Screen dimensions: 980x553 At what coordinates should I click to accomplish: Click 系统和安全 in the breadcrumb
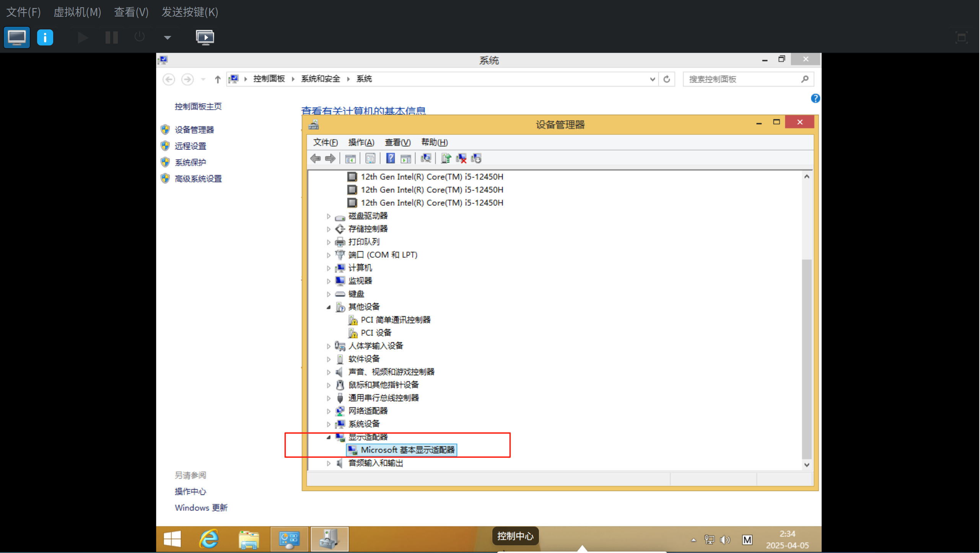(x=321, y=79)
